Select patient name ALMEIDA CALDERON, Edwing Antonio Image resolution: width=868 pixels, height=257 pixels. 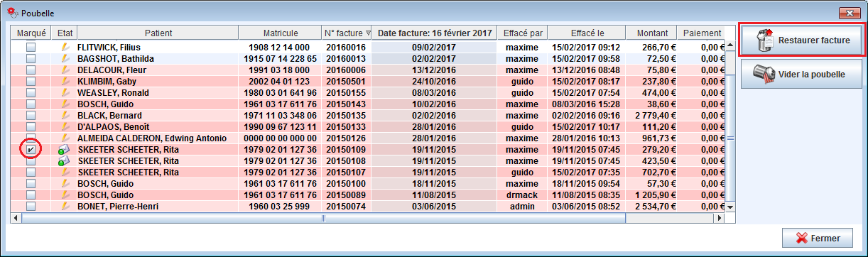[151, 138]
